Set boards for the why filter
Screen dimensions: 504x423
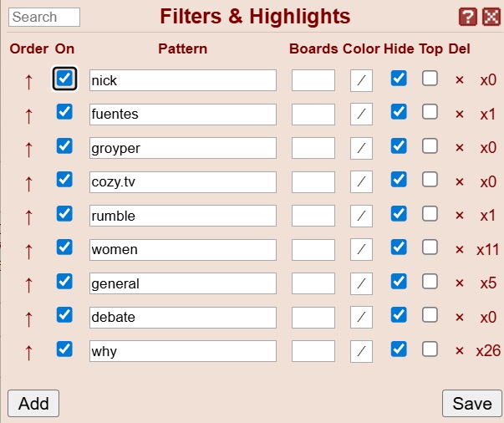point(313,351)
